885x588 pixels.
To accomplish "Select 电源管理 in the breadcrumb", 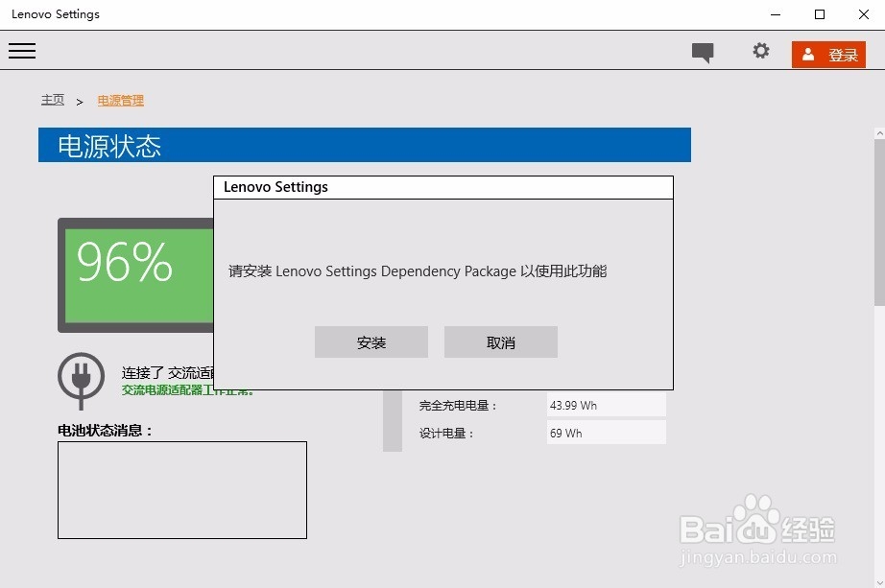I will click(120, 99).
